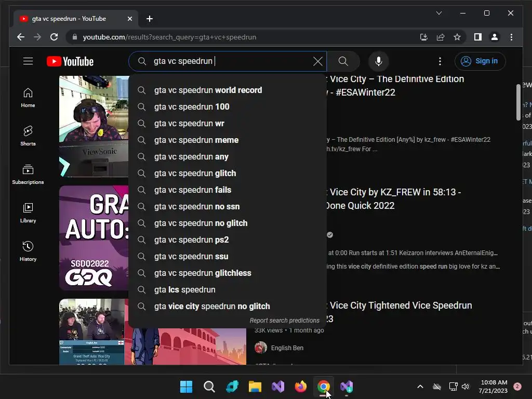Go forward in Chrome

click(x=37, y=37)
